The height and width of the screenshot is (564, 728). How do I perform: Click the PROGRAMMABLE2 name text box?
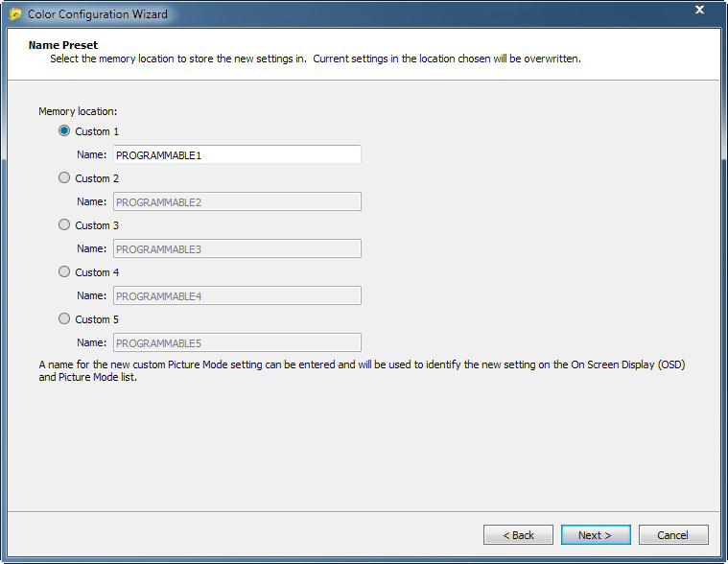tap(237, 201)
